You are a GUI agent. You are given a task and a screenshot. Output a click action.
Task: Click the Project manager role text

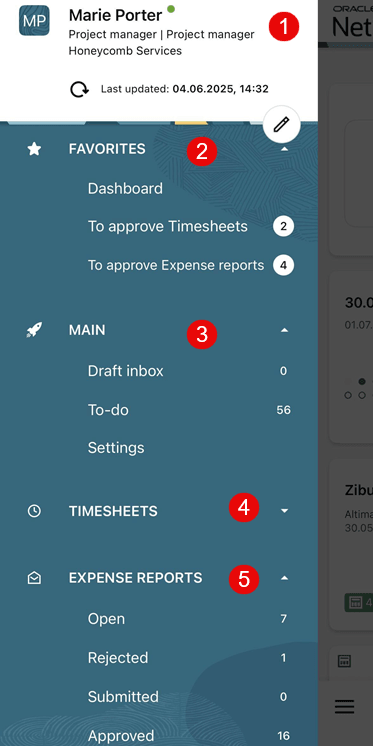coord(161,35)
